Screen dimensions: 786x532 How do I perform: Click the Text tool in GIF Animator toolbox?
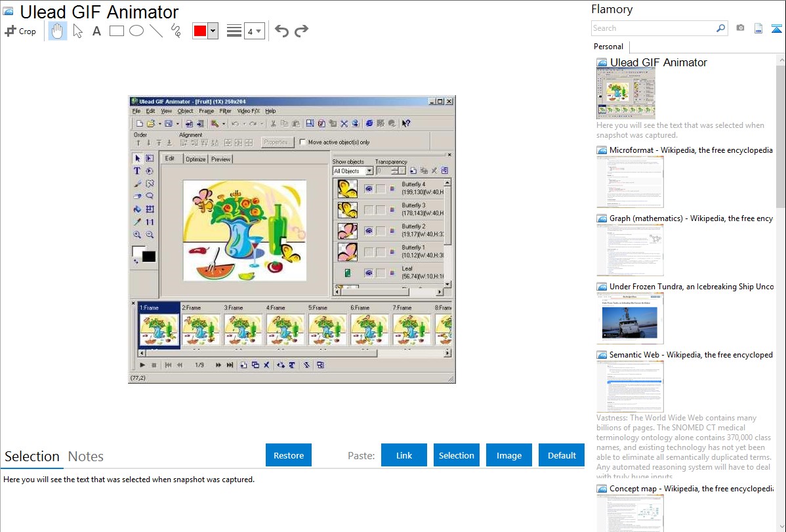[x=137, y=171]
